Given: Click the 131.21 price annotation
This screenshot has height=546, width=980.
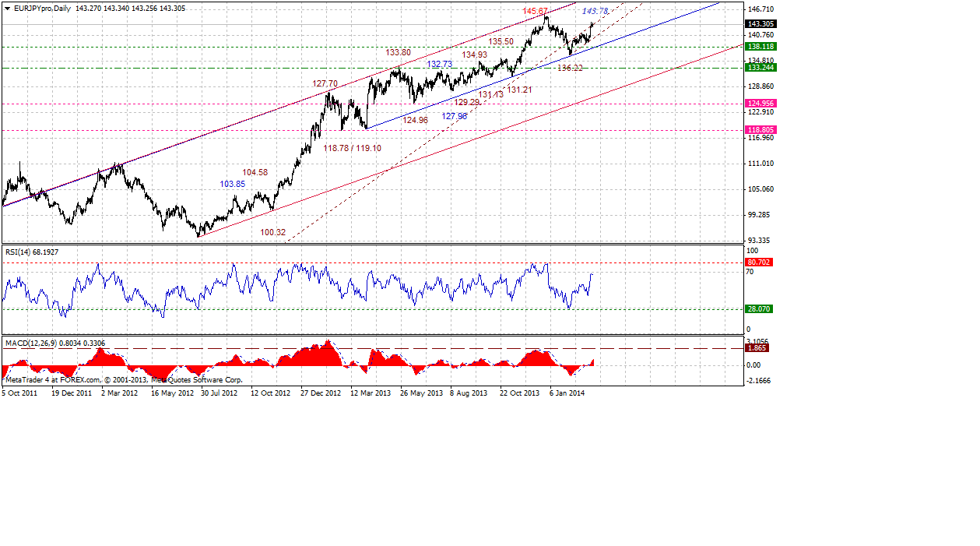Looking at the screenshot, I should tap(520, 90).
